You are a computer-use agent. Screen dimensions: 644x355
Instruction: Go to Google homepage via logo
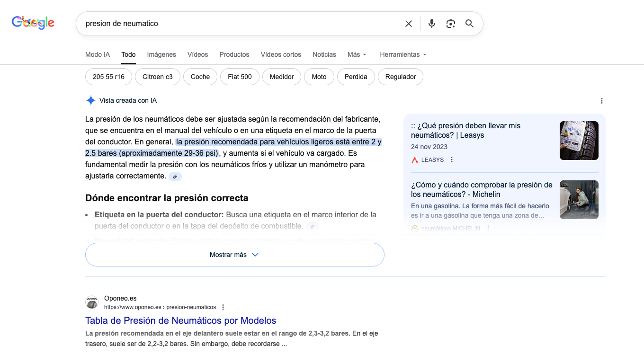[33, 22]
